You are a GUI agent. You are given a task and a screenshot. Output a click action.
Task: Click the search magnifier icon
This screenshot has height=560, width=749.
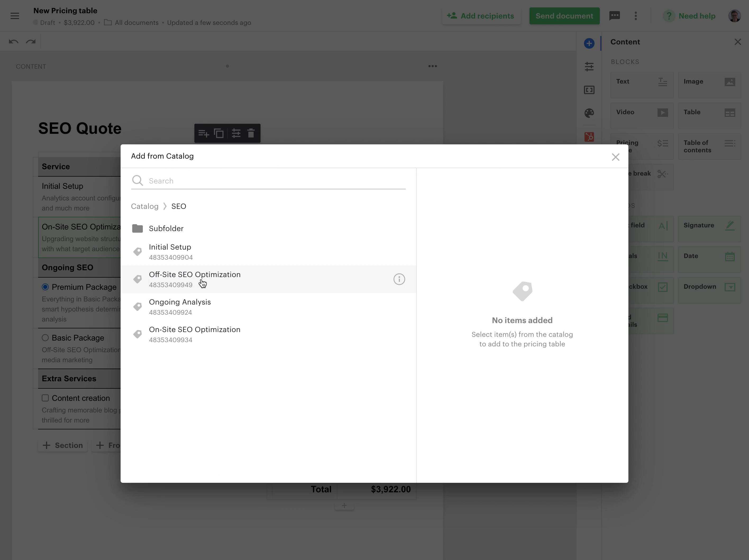point(137,181)
